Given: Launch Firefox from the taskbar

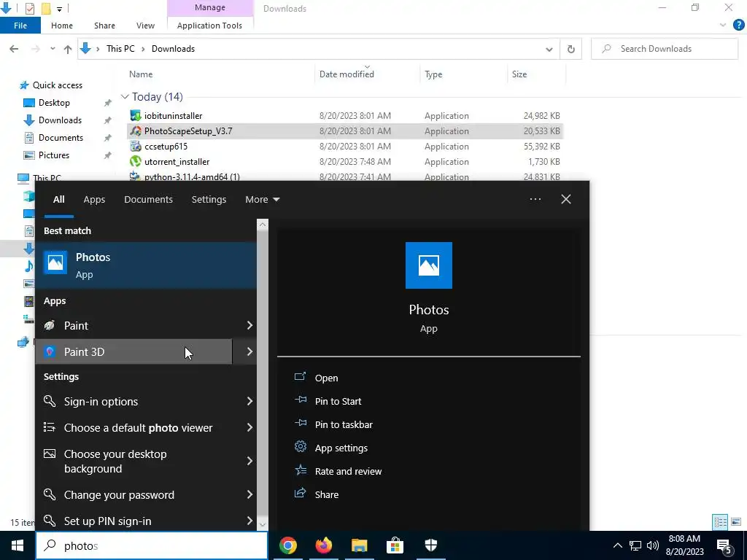Looking at the screenshot, I should [x=323, y=545].
